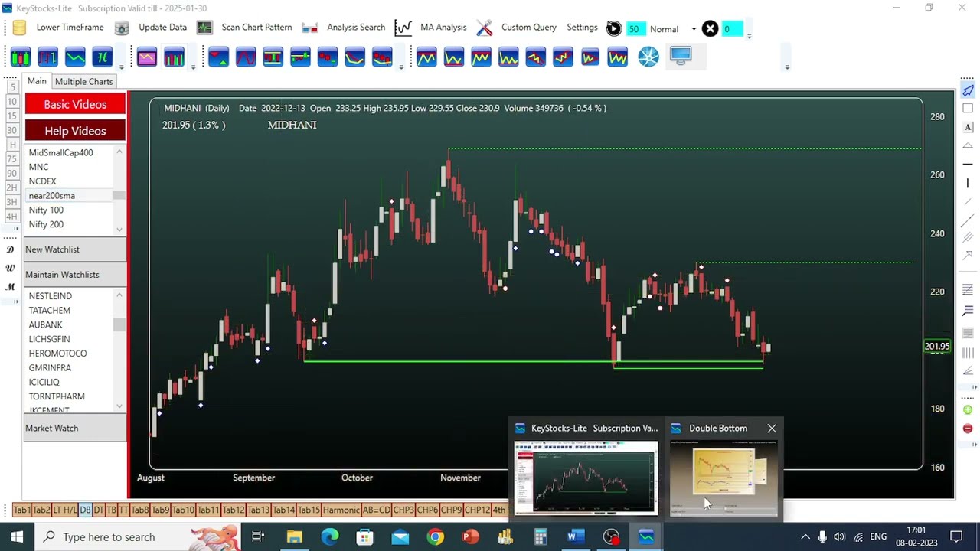Click the Scan Chart Pattern monitor icon
The image size is (980, 551).
[204, 28]
